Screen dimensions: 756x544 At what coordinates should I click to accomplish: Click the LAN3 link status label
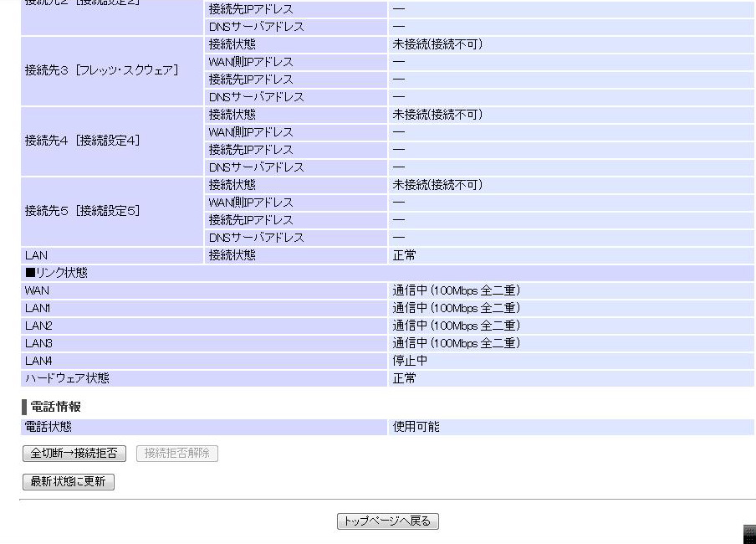click(38, 343)
